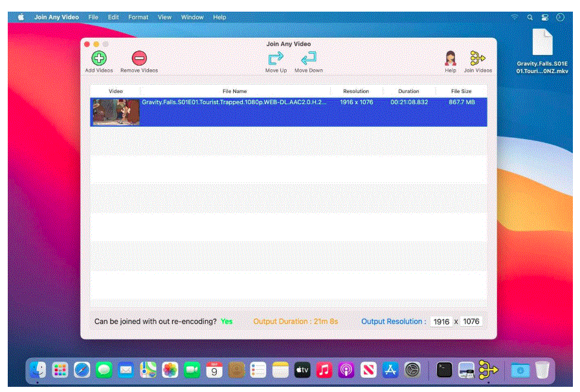Open System Preferences from the Dock
The width and height of the screenshot is (580, 392).
pyautogui.click(x=412, y=370)
